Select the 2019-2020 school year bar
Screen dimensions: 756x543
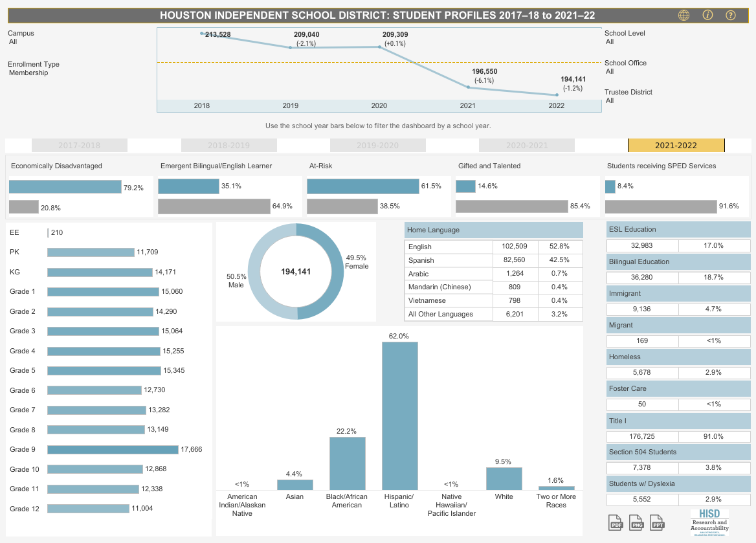[378, 145]
